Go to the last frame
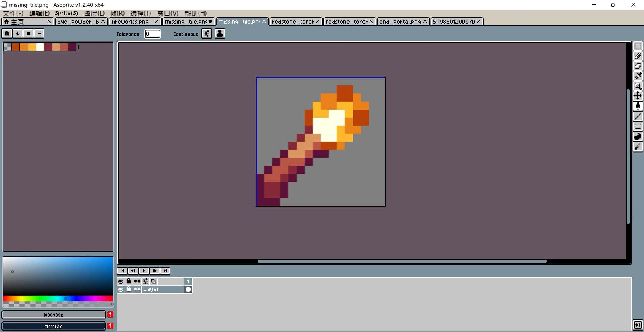 coord(165,271)
